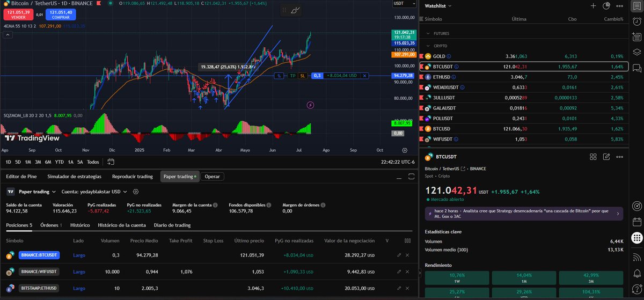Open the Hotlists icon in right sidebar
644x300 pixels.
click(x=636, y=38)
